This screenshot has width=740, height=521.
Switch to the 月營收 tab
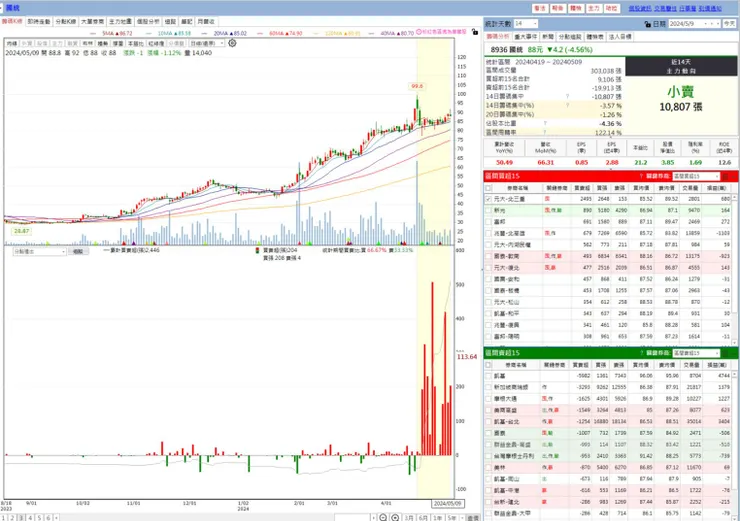pos(206,22)
